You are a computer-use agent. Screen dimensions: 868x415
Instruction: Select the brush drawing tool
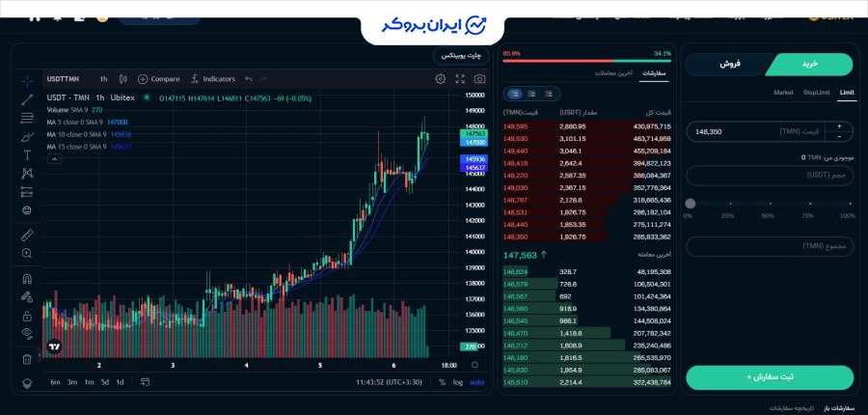[x=27, y=137]
